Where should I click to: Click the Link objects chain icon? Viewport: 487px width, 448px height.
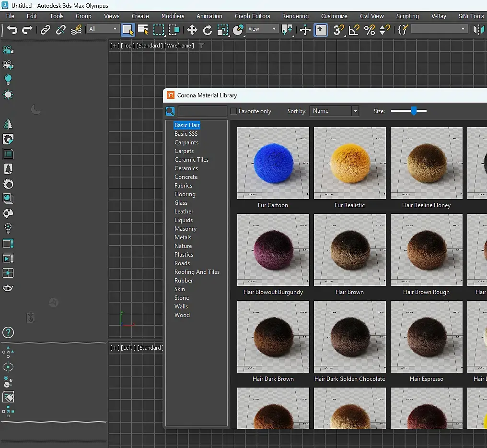click(x=46, y=30)
